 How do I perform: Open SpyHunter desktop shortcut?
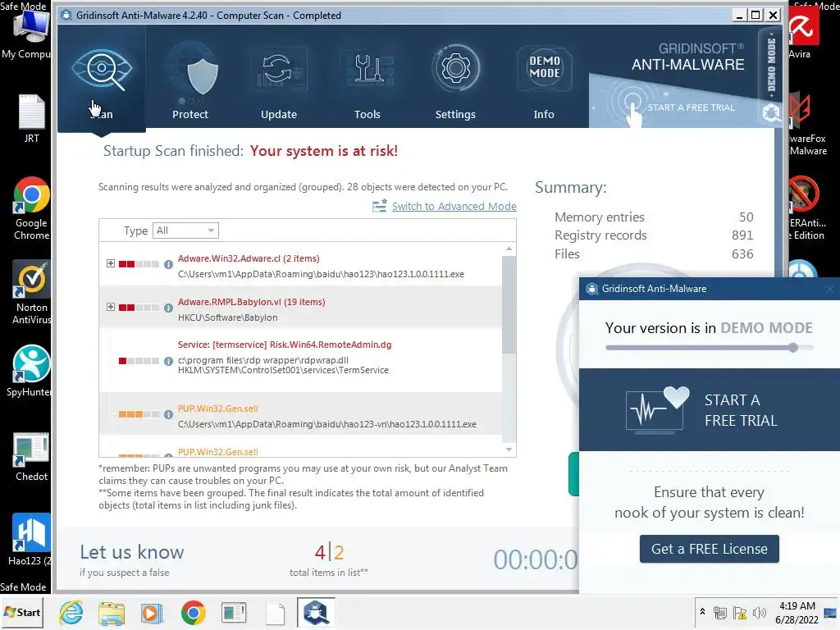click(x=30, y=372)
